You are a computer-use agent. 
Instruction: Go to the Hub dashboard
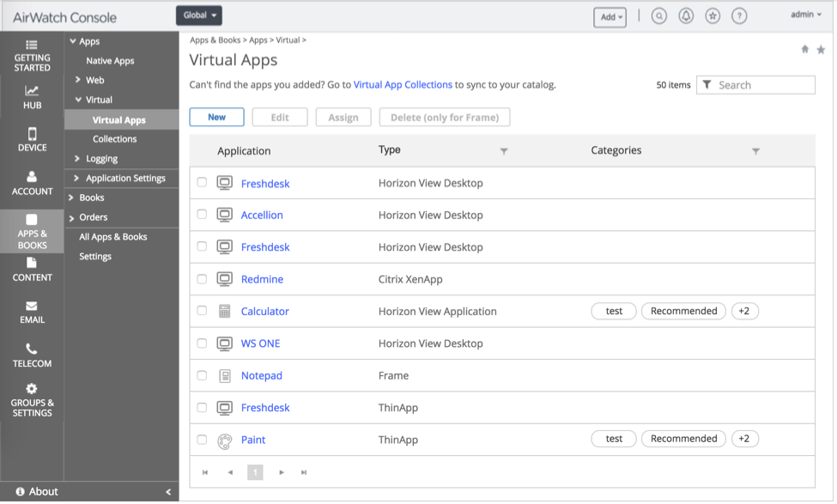(x=32, y=98)
